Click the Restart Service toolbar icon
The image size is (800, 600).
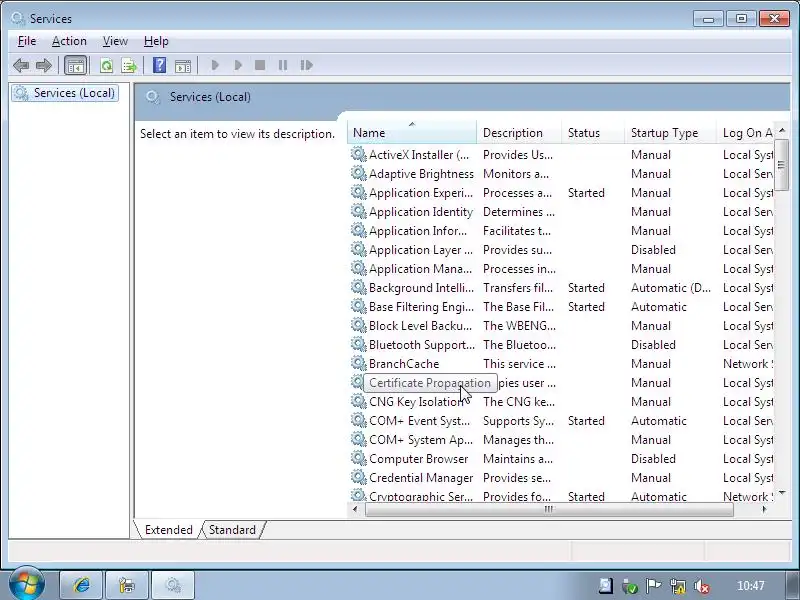tap(306, 65)
